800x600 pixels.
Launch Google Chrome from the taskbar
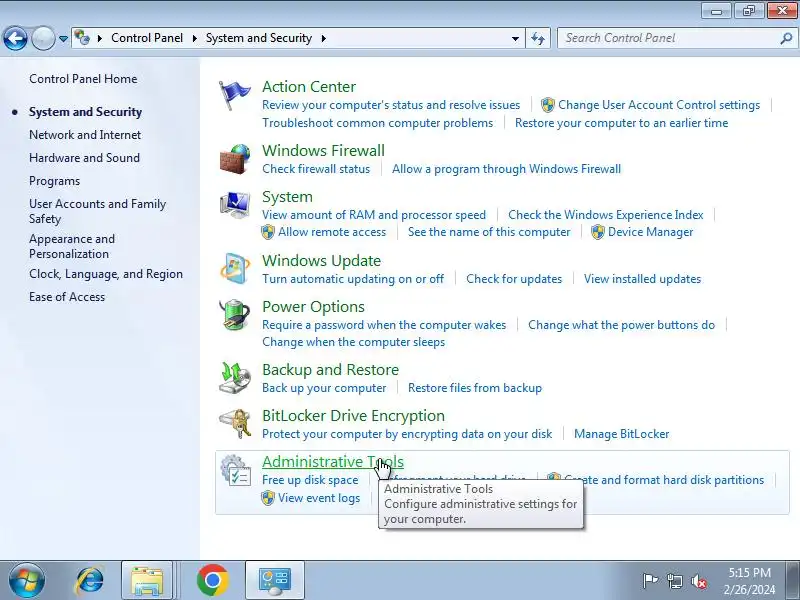(x=212, y=580)
